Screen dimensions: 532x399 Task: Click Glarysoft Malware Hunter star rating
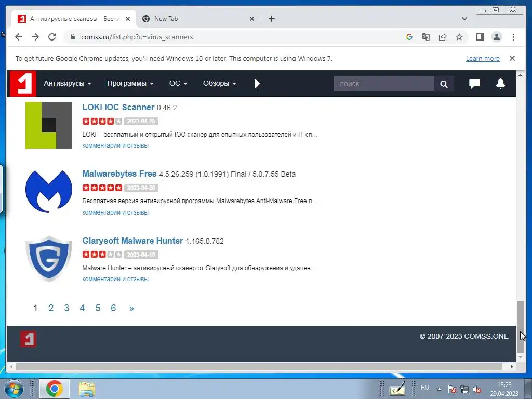point(102,255)
